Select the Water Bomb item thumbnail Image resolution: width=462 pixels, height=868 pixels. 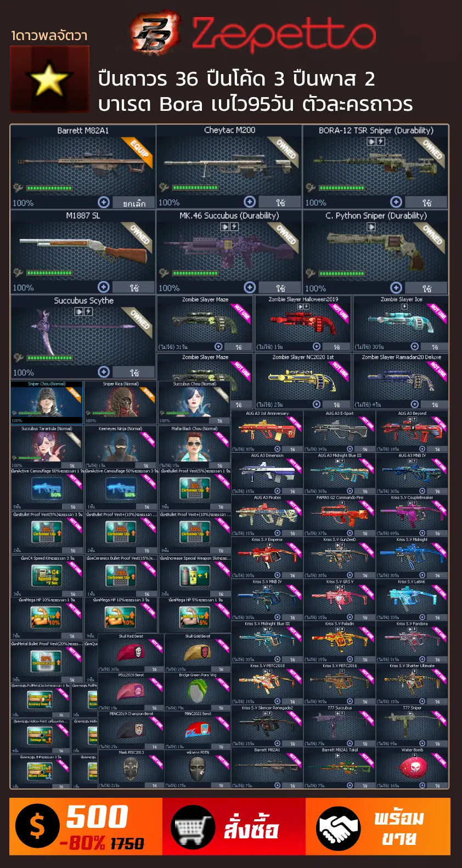tap(412, 768)
